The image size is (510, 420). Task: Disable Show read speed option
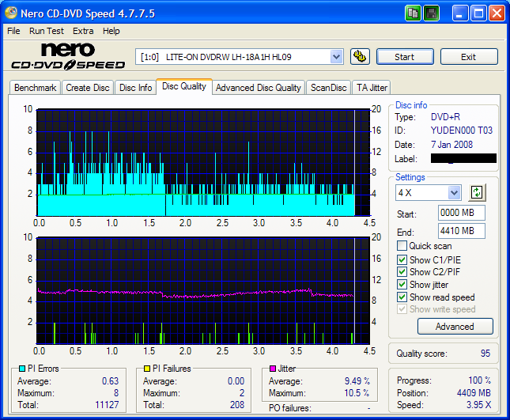point(402,297)
